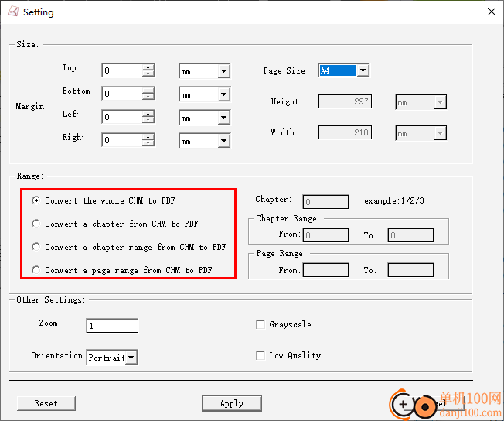Click the Page Size label
This screenshot has width=504, height=421.
point(284,70)
